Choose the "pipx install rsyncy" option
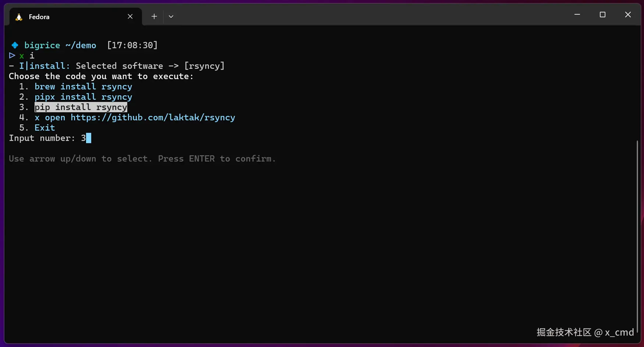 tap(83, 97)
